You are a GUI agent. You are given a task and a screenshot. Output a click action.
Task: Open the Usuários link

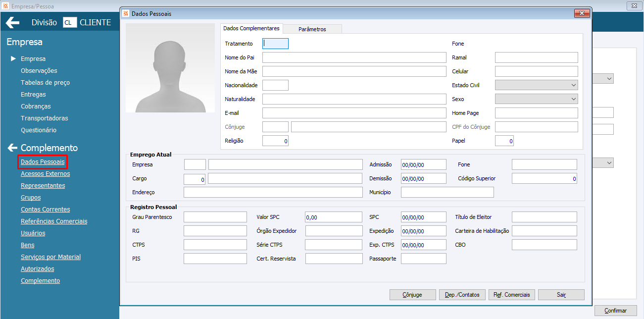tap(33, 233)
